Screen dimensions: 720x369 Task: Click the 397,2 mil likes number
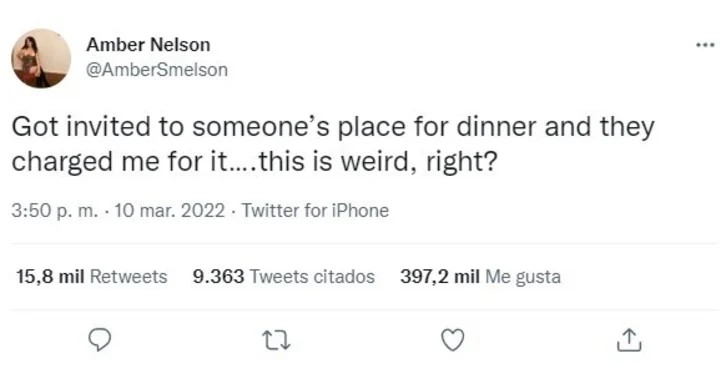tap(439, 277)
